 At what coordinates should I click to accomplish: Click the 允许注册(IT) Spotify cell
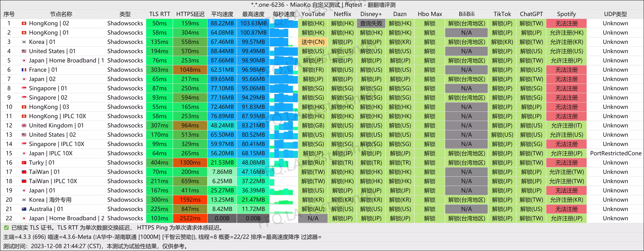pos(566,126)
